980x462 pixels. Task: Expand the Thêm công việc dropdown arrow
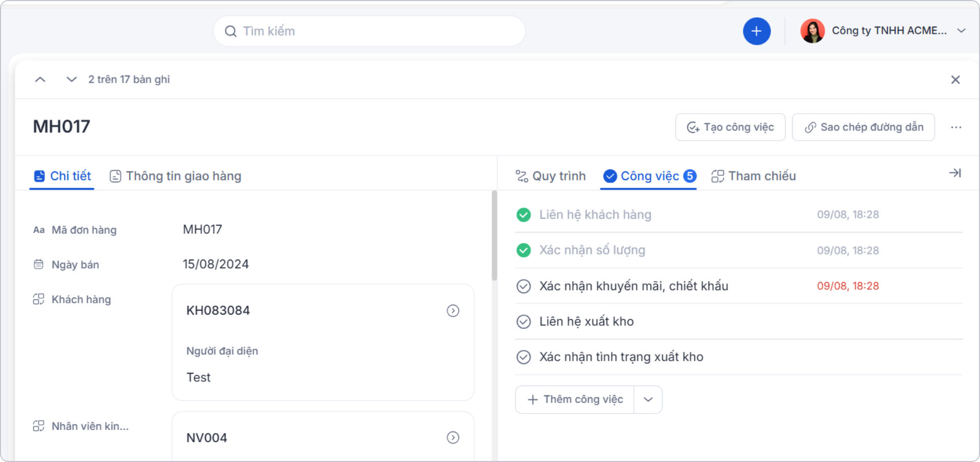648,399
